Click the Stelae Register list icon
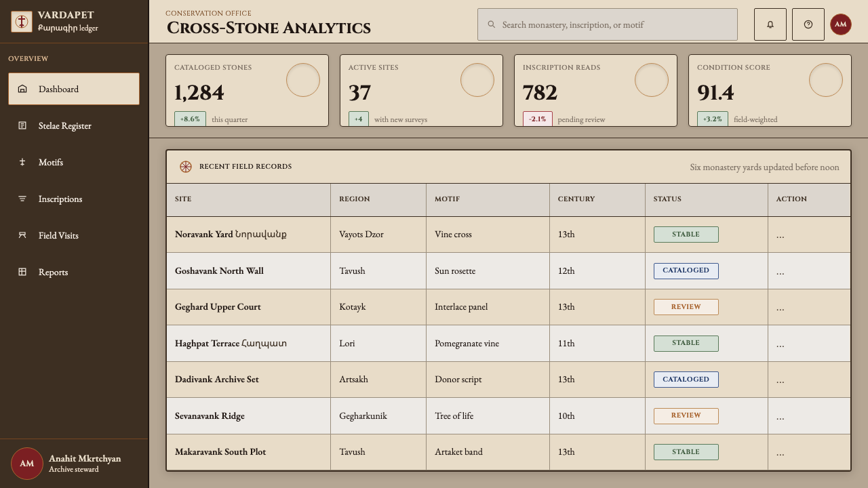This screenshot has width=868, height=488. click(22, 125)
